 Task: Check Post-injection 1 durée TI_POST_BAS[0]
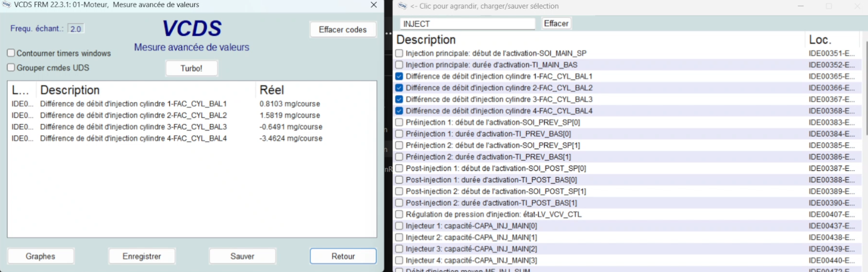(x=399, y=179)
